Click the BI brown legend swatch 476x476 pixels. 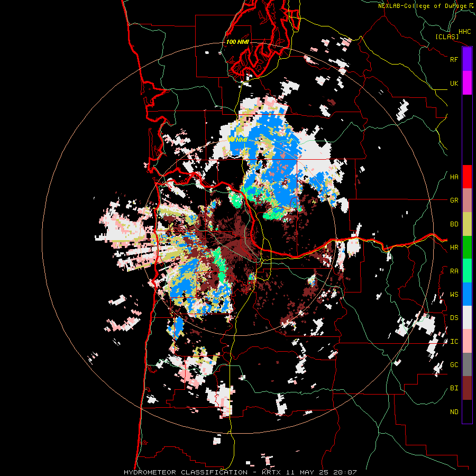[x=467, y=388]
